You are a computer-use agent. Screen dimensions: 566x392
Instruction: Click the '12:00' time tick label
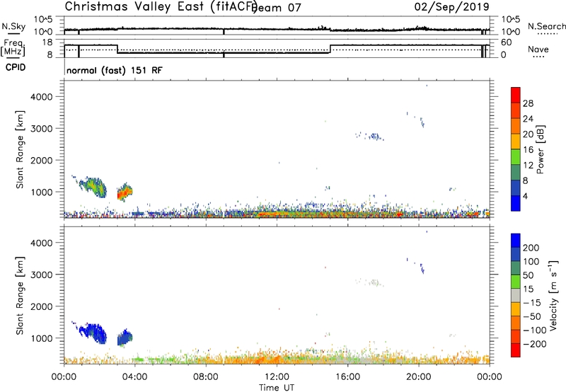tap(277, 377)
